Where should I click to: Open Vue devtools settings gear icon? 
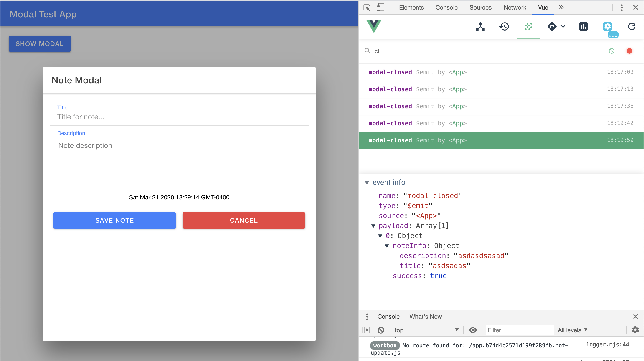pyautogui.click(x=607, y=26)
